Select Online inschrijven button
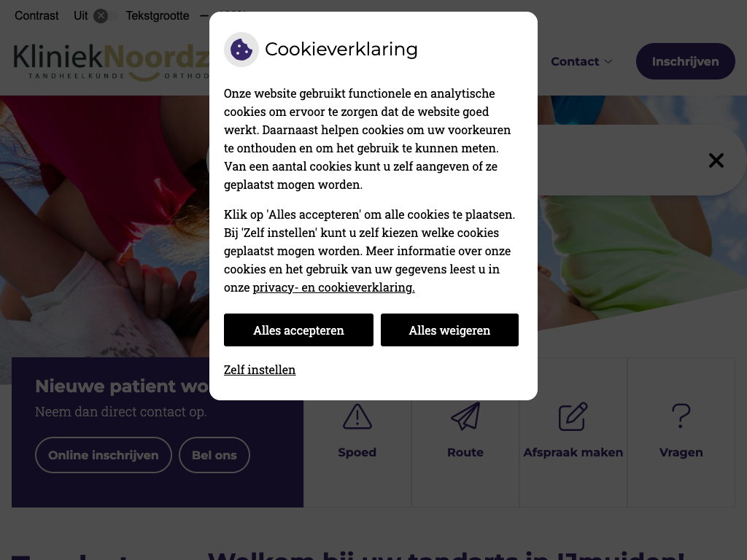 (104, 455)
